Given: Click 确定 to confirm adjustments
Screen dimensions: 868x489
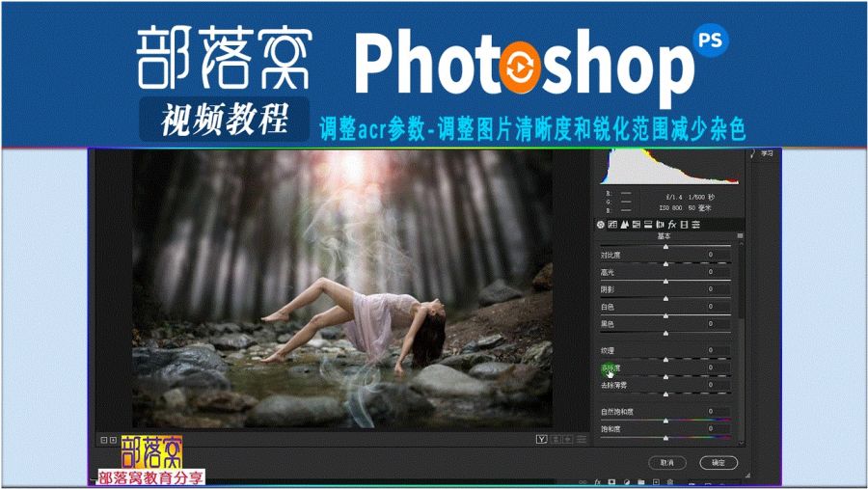Looking at the screenshot, I should [x=719, y=462].
